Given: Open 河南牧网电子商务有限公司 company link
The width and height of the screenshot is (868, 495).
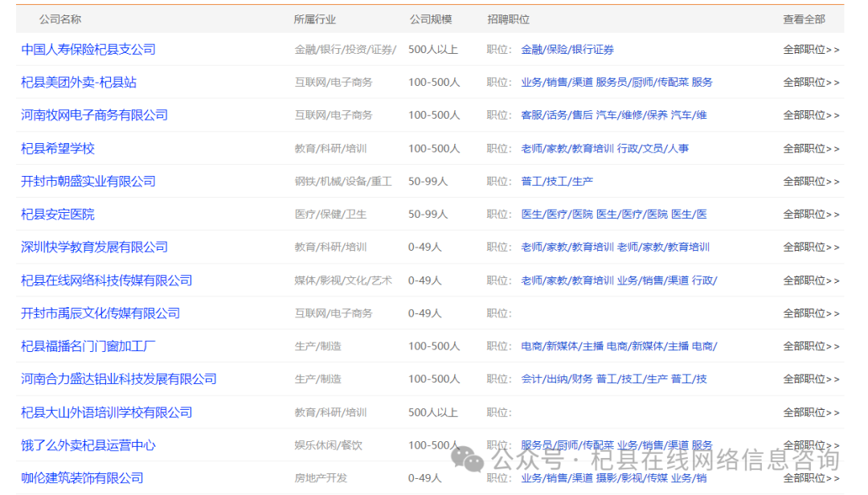Looking at the screenshot, I should point(94,115).
